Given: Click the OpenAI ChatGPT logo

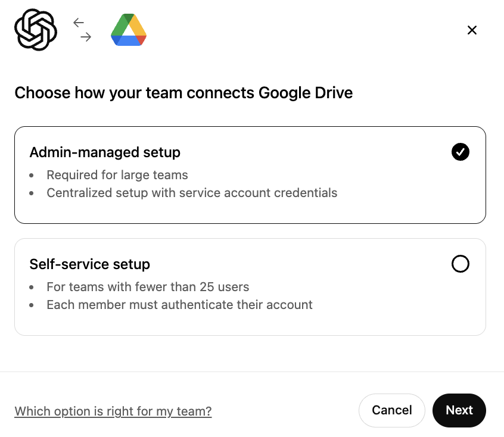Looking at the screenshot, I should click(x=36, y=30).
